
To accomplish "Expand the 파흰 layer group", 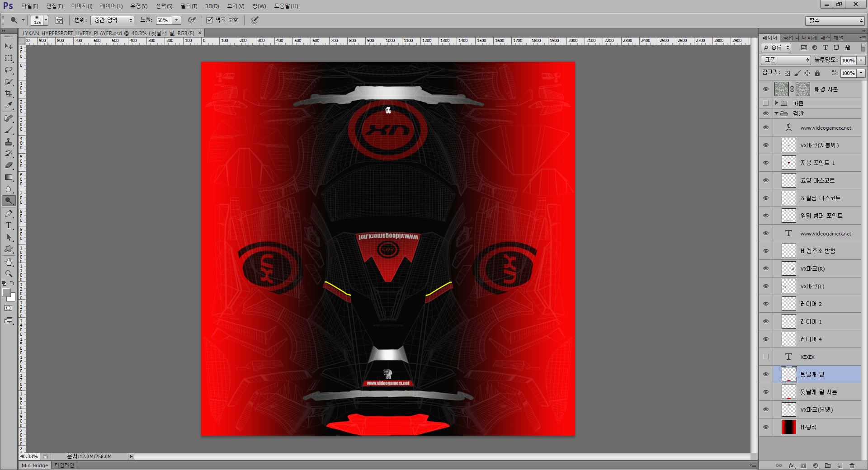I will 777,103.
